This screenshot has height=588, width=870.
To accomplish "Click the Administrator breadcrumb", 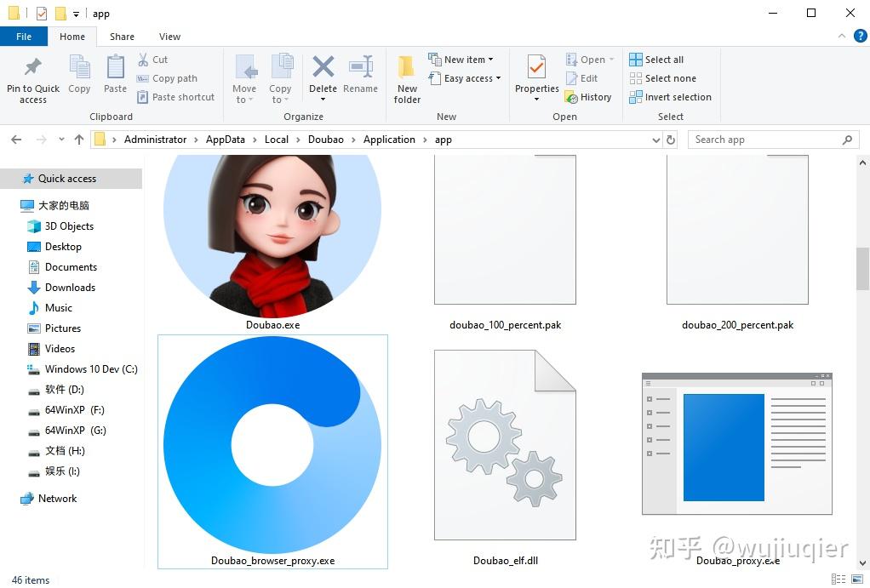I will 155,140.
